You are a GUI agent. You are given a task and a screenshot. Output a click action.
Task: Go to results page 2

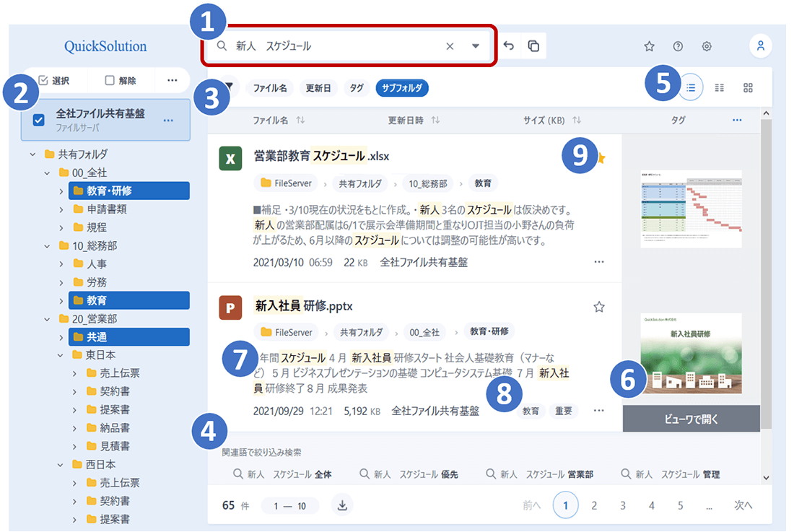pos(594,505)
